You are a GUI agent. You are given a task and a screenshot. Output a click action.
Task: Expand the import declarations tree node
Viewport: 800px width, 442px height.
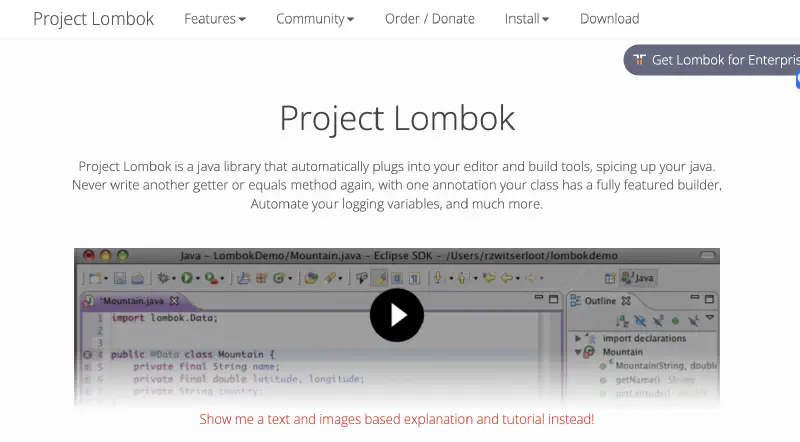pyautogui.click(x=578, y=338)
